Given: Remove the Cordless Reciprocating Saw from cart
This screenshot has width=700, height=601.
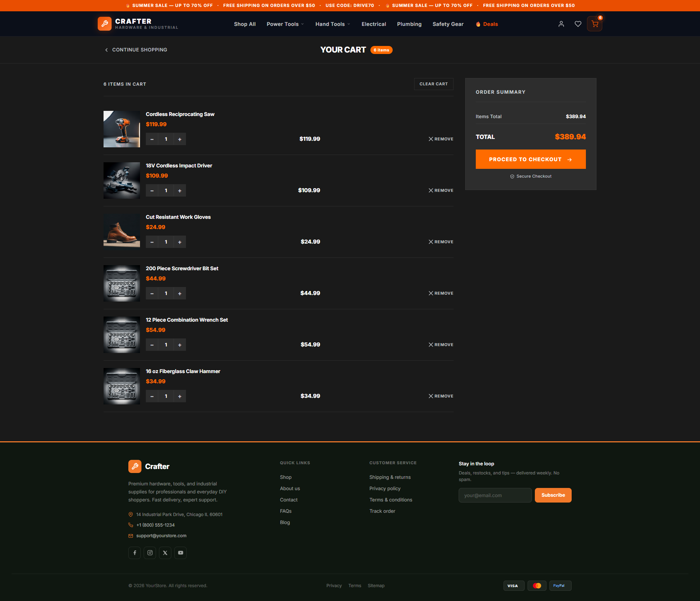Looking at the screenshot, I should click(441, 139).
